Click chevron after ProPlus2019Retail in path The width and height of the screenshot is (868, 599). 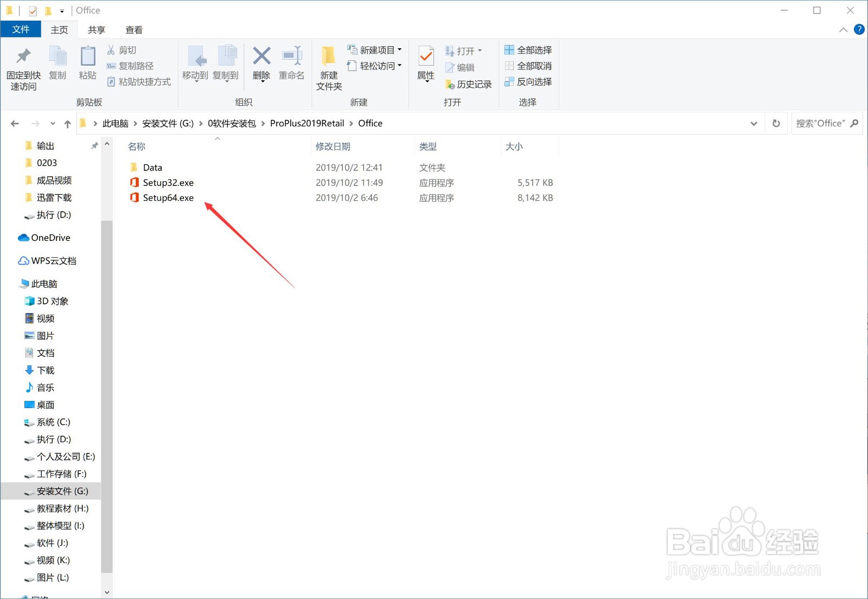pos(351,124)
